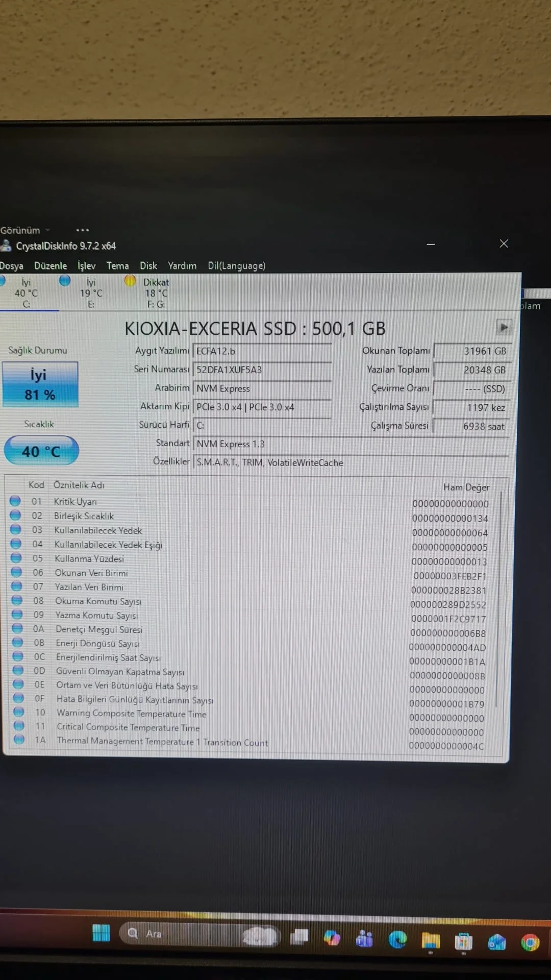Image resolution: width=551 pixels, height=980 pixels.
Task: Click the three-dots icon beside Görünüm
Action: pos(83,230)
